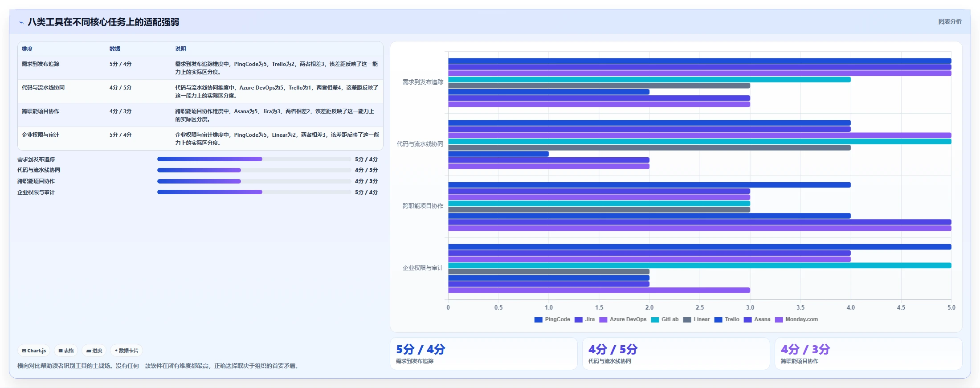
Task: Click the 跨职能项目协作 progress bar
Action: tap(254, 181)
